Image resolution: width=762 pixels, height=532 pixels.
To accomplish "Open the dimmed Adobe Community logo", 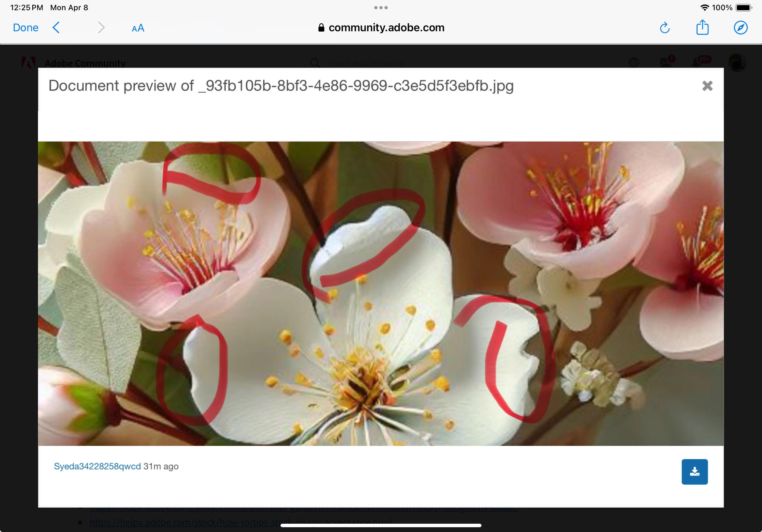I will [x=28, y=63].
